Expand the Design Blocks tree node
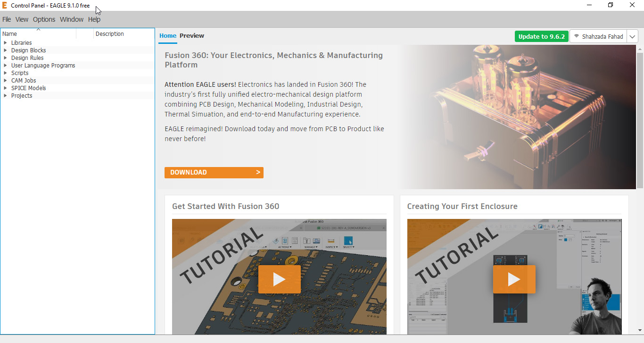The height and width of the screenshot is (343, 644). [x=5, y=50]
